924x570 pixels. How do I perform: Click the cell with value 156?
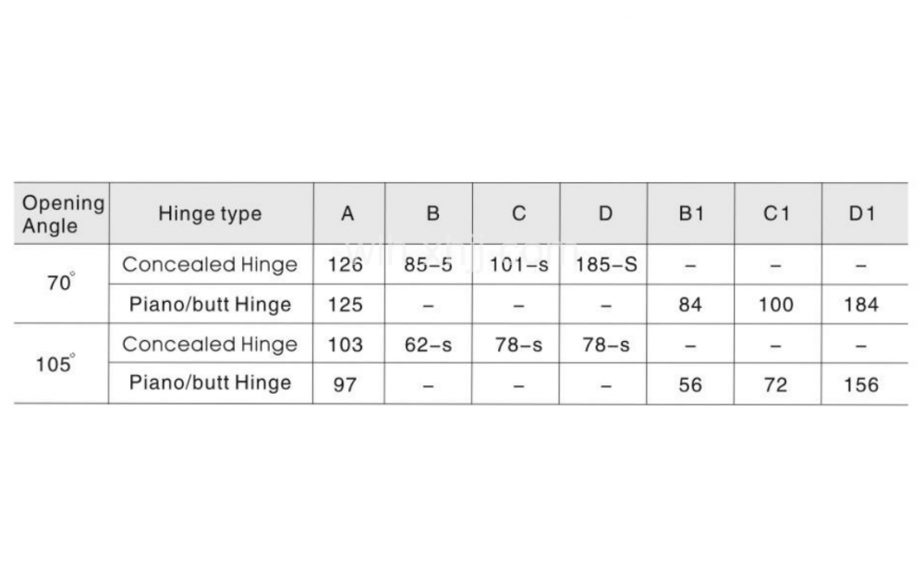point(864,384)
